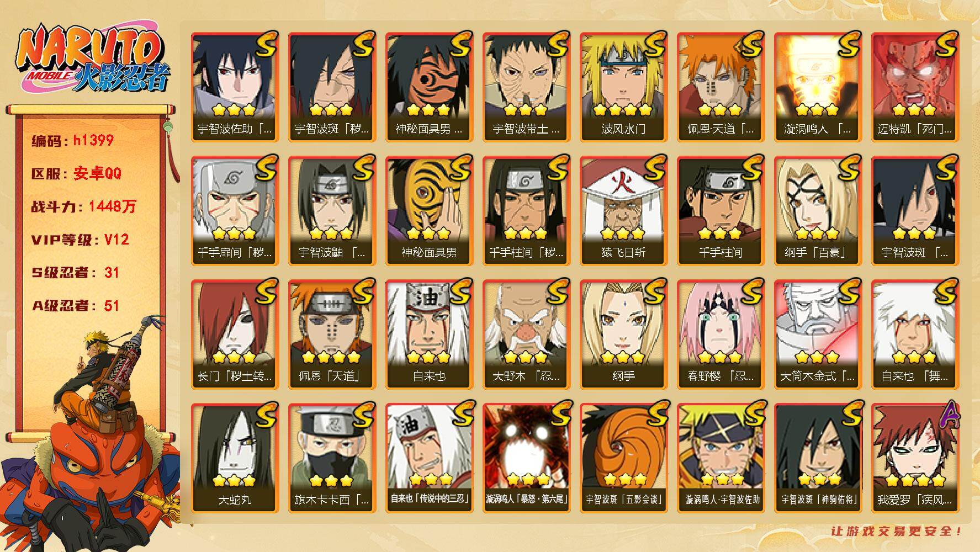
Task: Choose the 佩恩「天道」 ninja card
Action: pos(332,335)
